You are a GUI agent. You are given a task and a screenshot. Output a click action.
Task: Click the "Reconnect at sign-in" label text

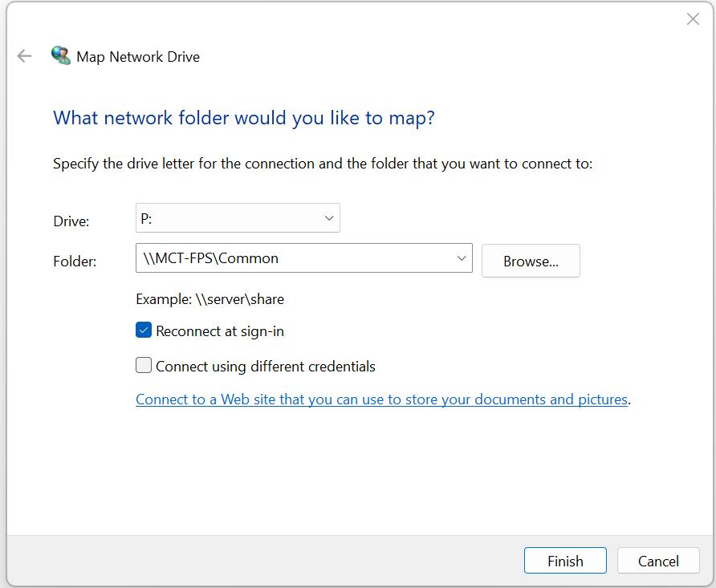[220, 331]
